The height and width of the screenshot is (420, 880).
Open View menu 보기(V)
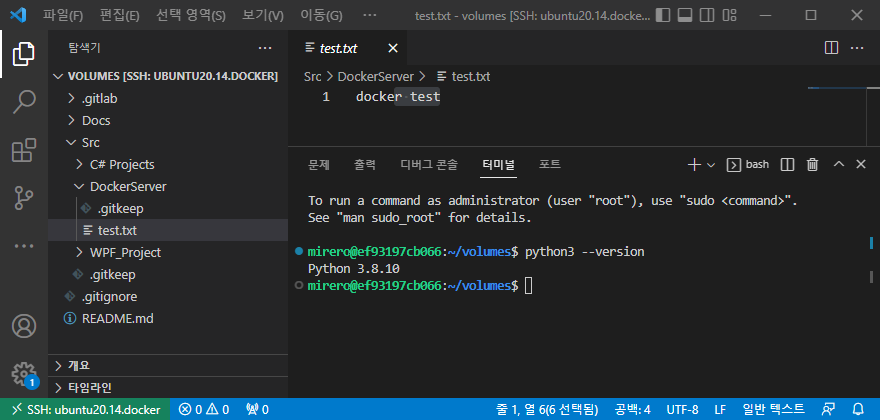[263, 15]
